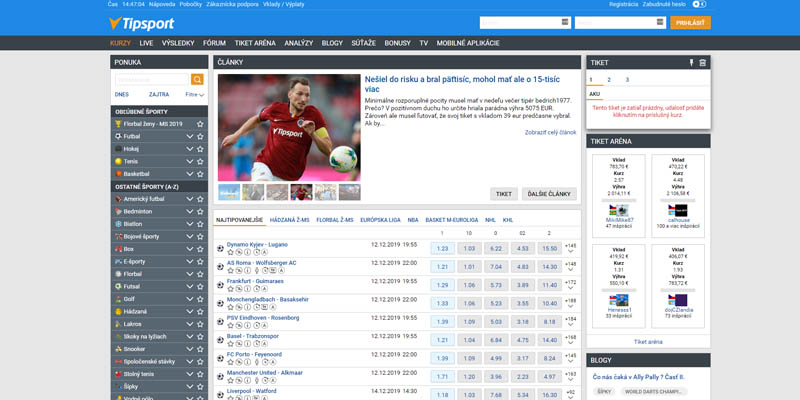Click info icon under Dynamo Kyjev - Lugano
The width and height of the screenshot is (800, 400).
pos(247,252)
